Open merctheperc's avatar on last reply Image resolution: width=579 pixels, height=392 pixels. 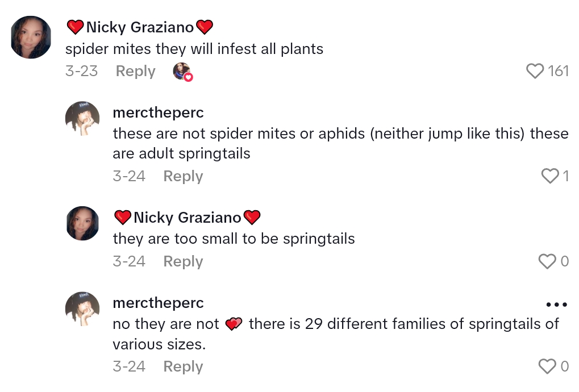coord(83,308)
